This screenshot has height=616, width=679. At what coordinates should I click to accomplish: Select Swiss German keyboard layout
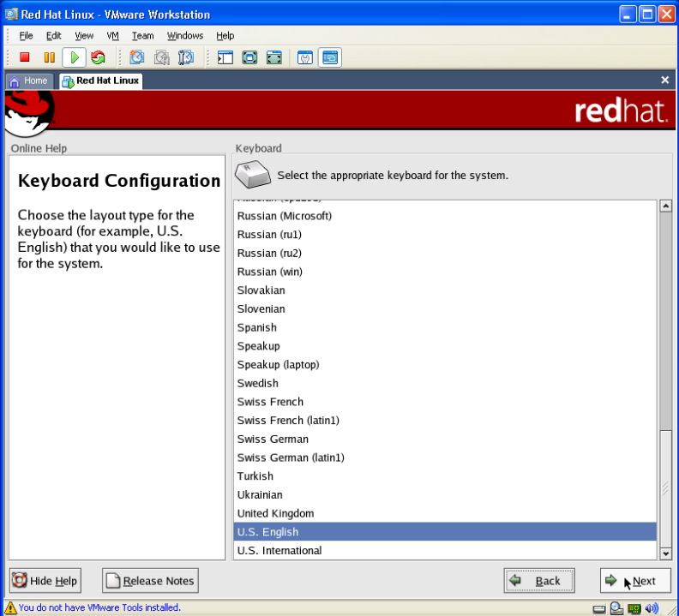(x=273, y=439)
